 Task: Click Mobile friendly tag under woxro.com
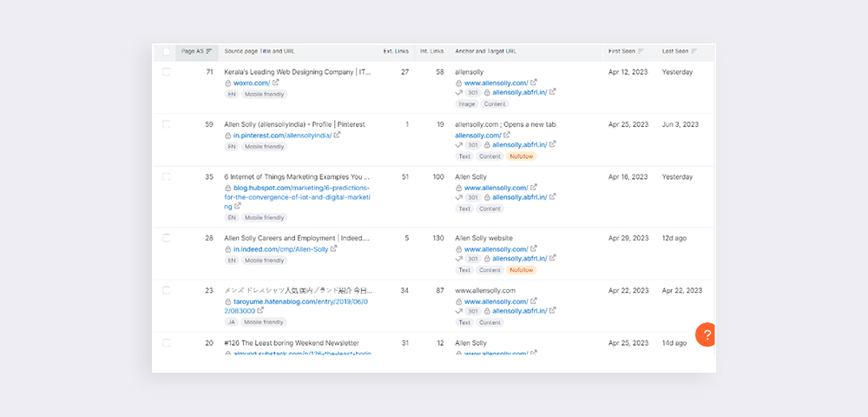pyautogui.click(x=264, y=94)
